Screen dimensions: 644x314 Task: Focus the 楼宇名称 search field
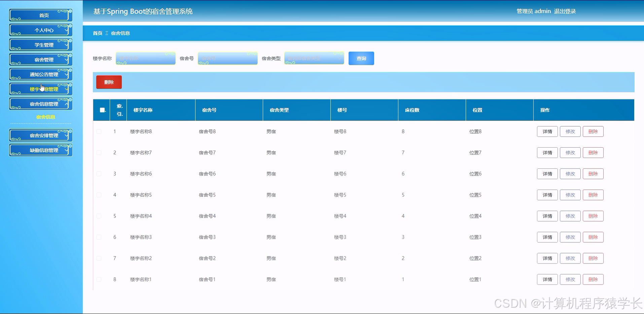(x=146, y=58)
